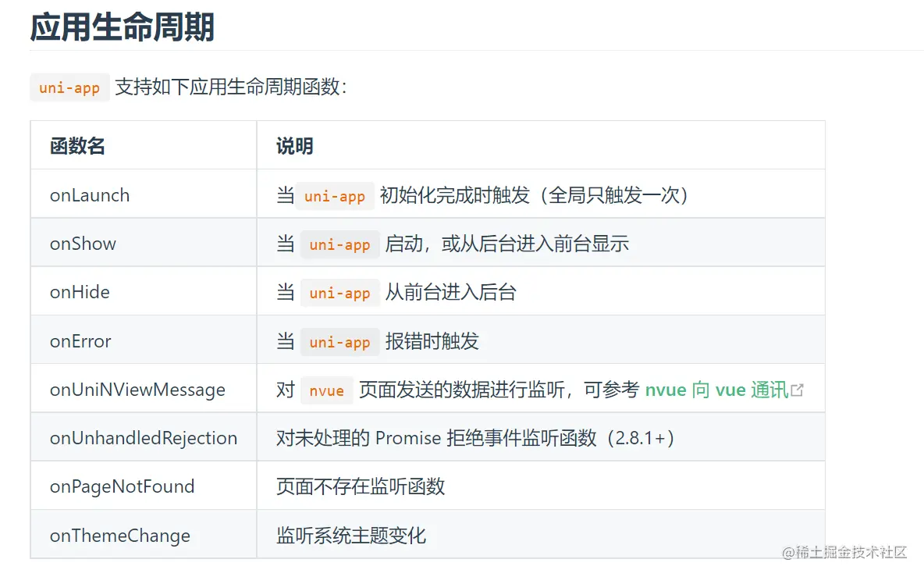Image resolution: width=924 pixels, height=577 pixels.
Task: Click the onPageNotFound function name
Action: 122,486
